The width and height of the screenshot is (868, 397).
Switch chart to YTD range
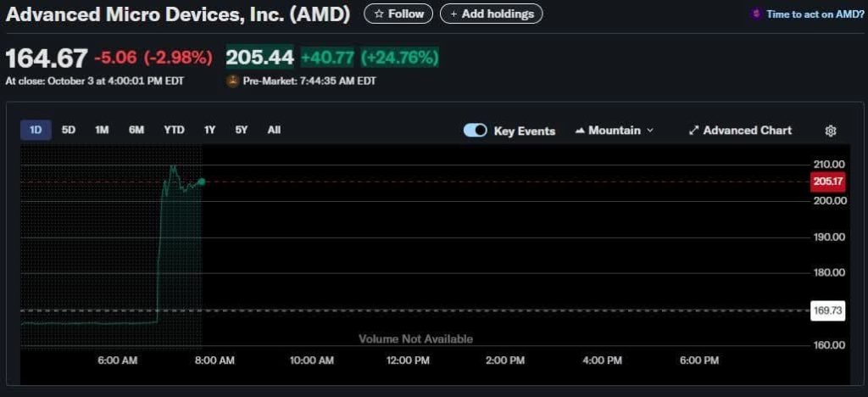174,130
